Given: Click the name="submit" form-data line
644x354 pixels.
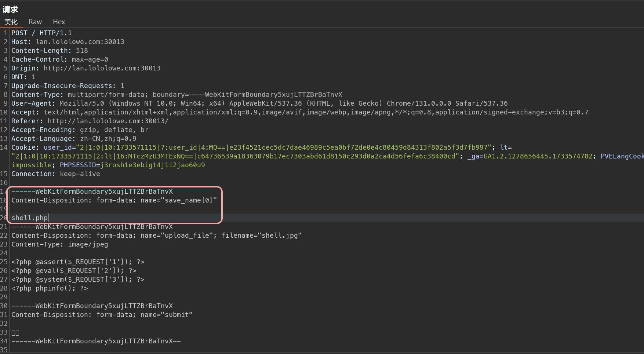Looking at the screenshot, I should pyautogui.click(x=102, y=315).
